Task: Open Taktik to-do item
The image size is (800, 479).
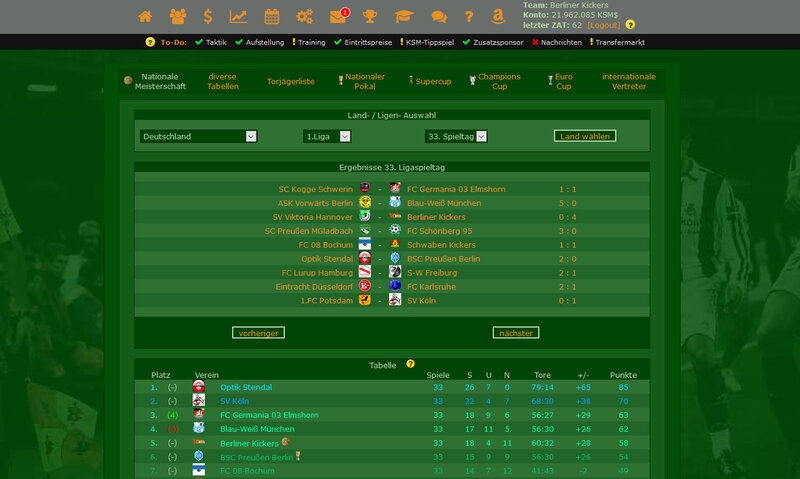Action: (x=216, y=42)
